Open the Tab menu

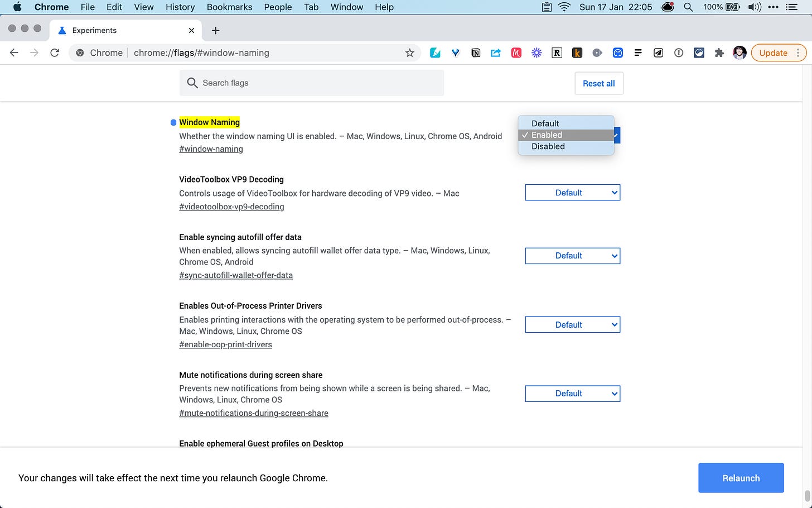pos(311,7)
